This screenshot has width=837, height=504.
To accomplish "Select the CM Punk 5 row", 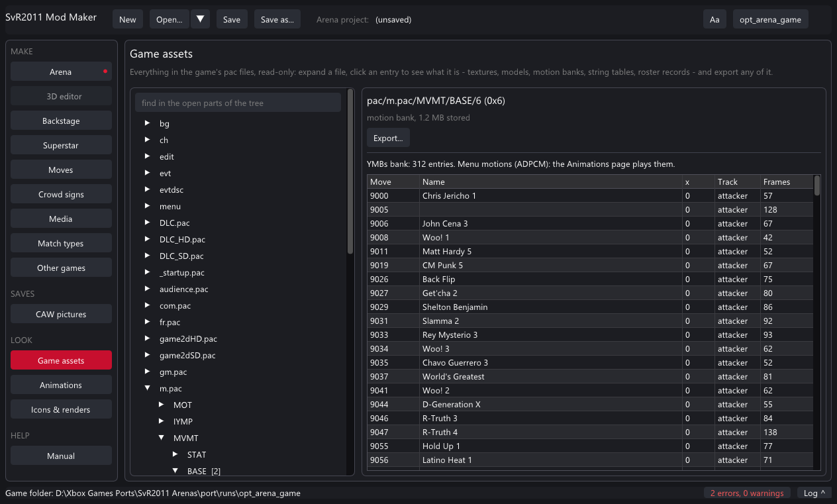I will click(590, 266).
